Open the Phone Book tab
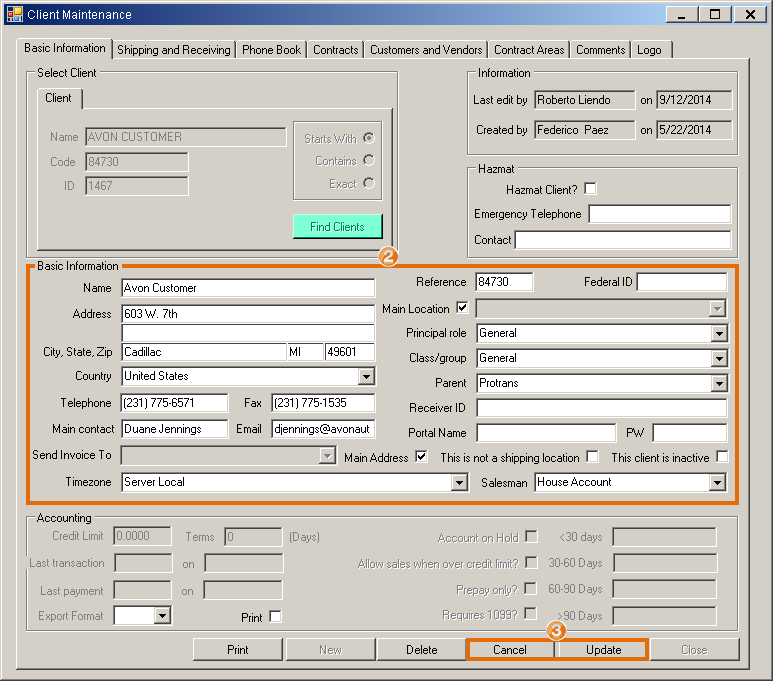 tap(271, 50)
